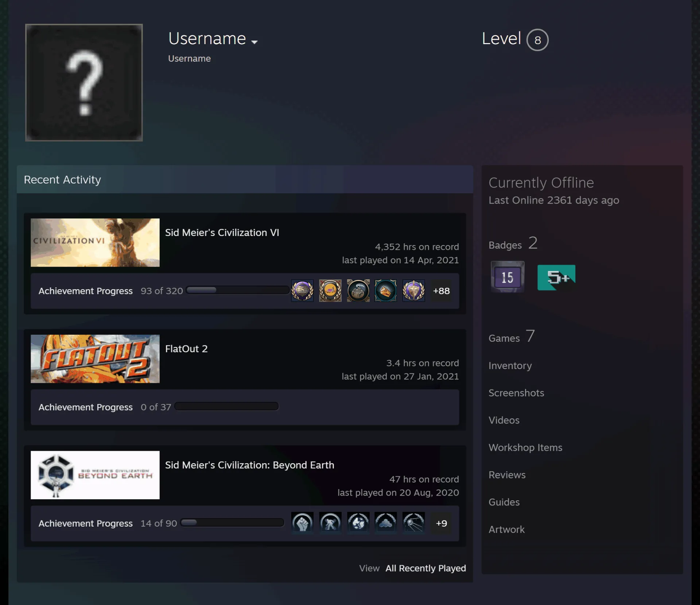Open the Screenshots section
Screen dimensions: 700x605
point(516,393)
